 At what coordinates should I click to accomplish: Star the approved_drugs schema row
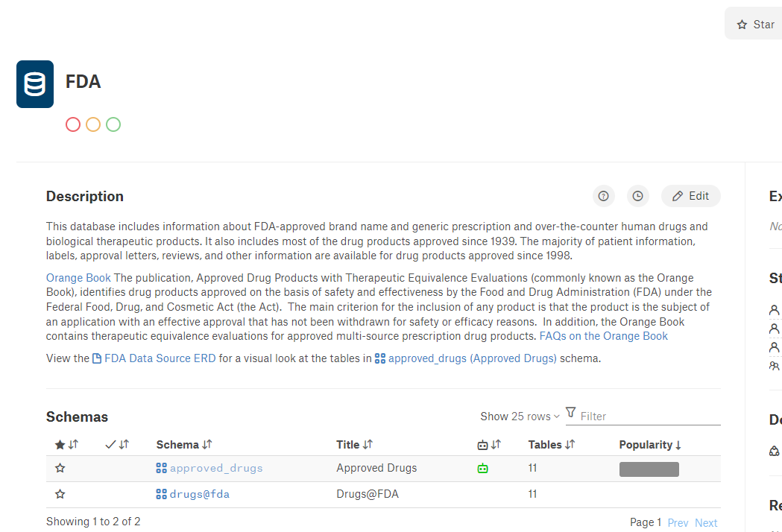click(60, 468)
